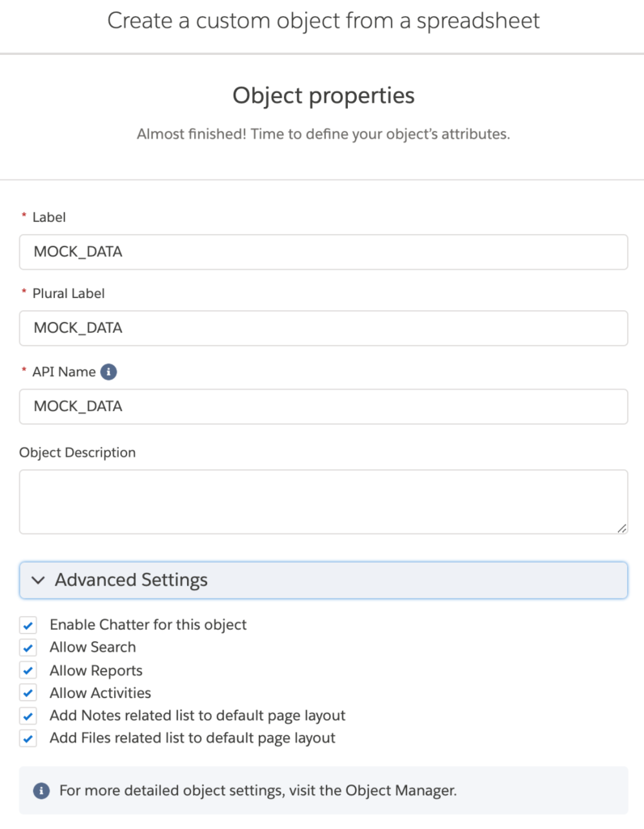The height and width of the screenshot is (829, 644).
Task: Click the Allow Search label text
Action: tap(92, 647)
